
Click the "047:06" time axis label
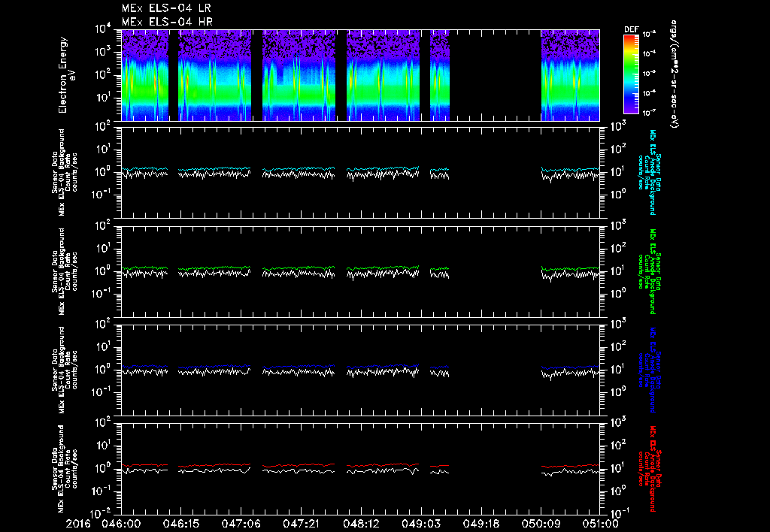click(241, 524)
